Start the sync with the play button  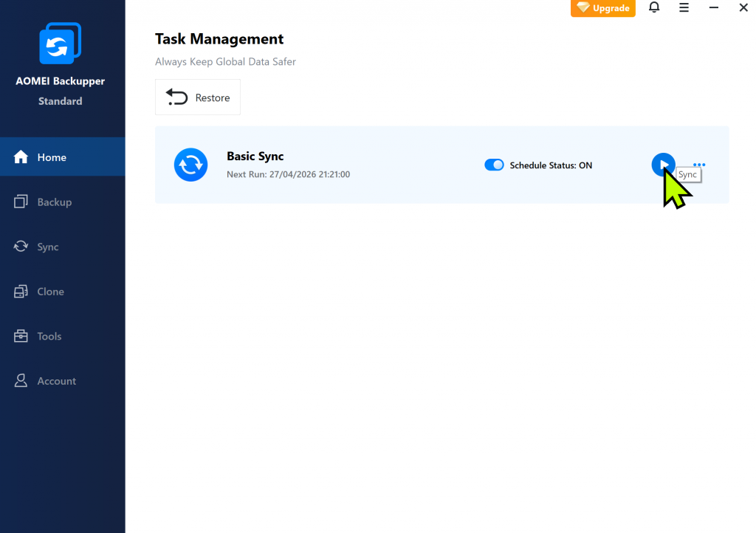pos(663,165)
